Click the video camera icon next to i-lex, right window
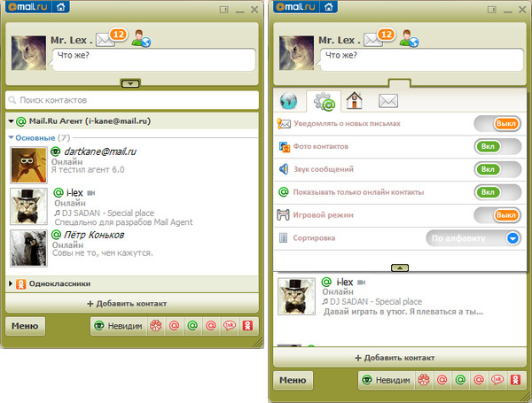This screenshot has width=532, height=403. point(362,283)
